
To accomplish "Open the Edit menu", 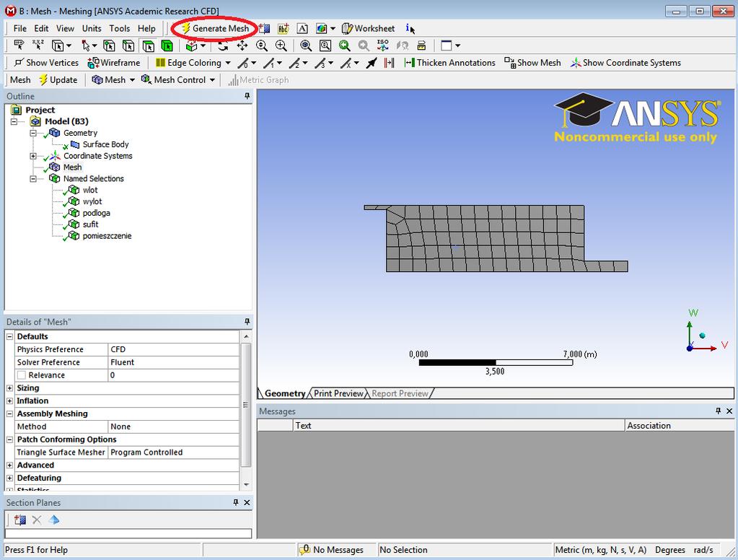I will coord(41,29).
